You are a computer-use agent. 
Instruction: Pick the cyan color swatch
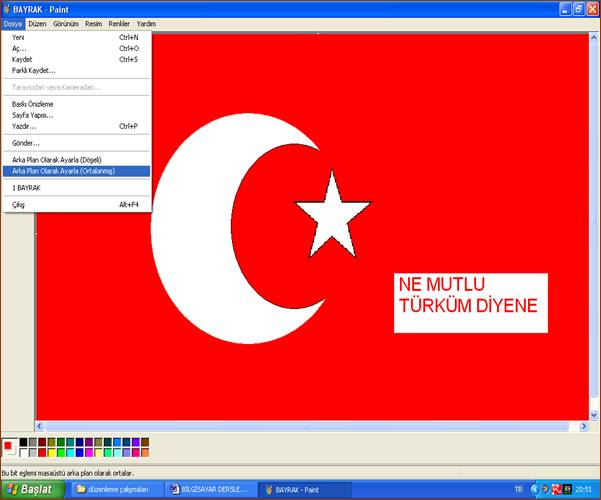click(70, 452)
